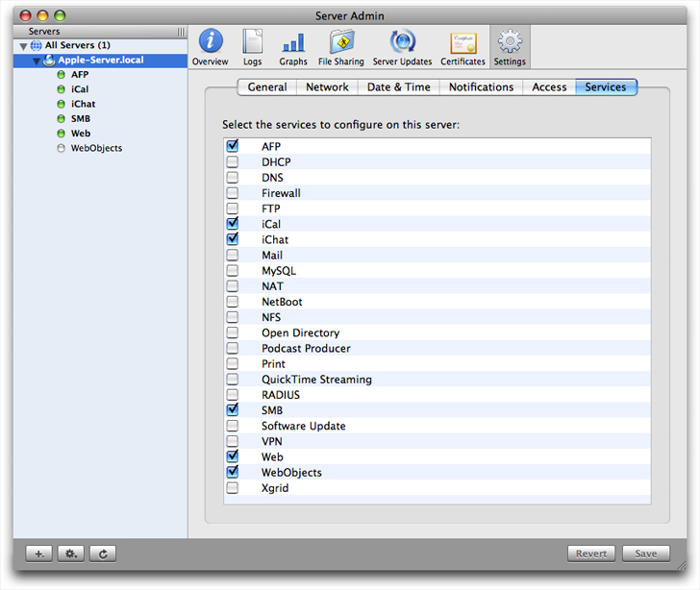Select WebObjects service in sidebar
Screen dimensions: 700x590
pyautogui.click(x=96, y=148)
